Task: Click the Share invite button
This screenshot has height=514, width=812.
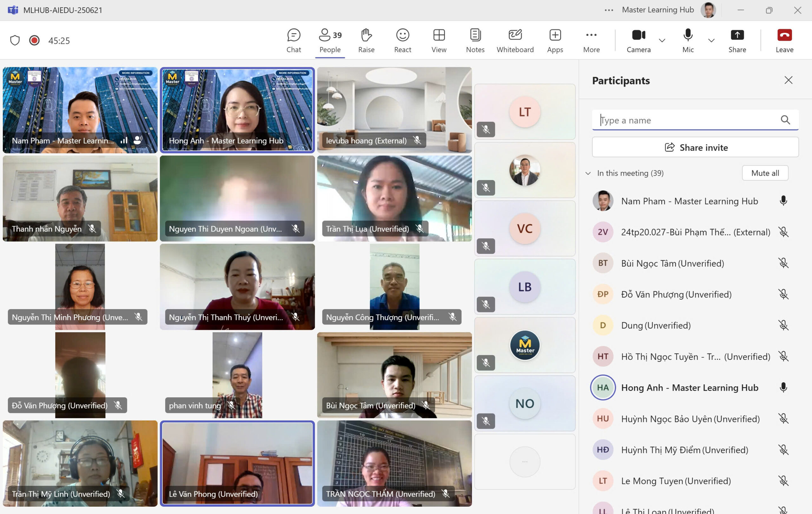Action: pos(695,147)
